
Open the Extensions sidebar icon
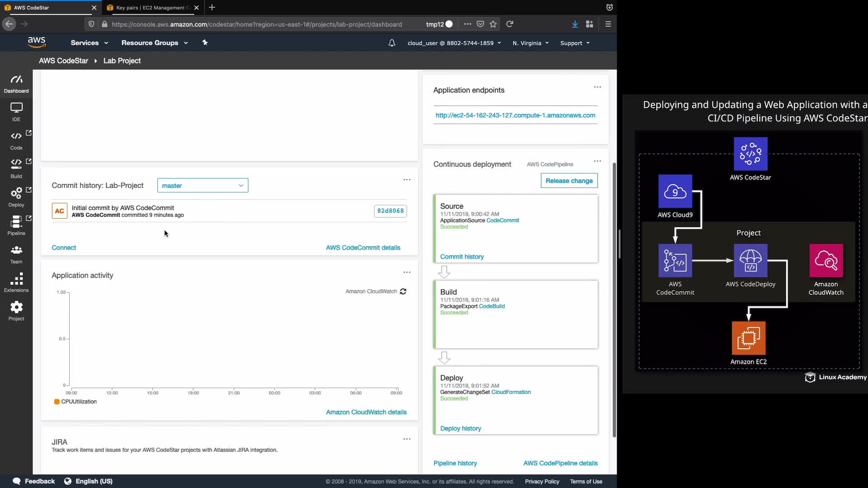coord(16,282)
